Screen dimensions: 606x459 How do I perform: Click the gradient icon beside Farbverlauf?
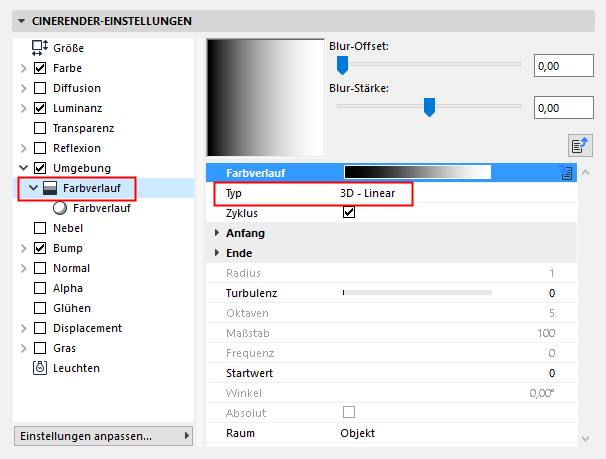tap(48, 188)
